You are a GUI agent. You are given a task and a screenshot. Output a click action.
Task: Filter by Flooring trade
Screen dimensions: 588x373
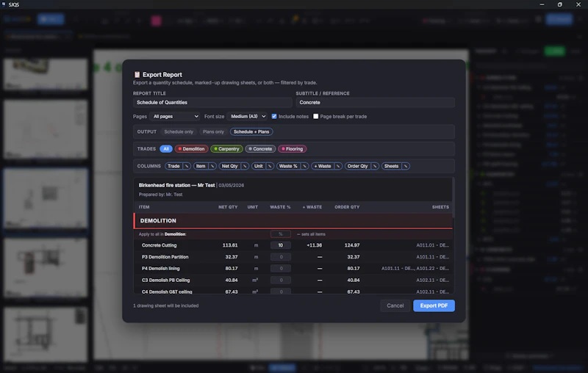(292, 148)
